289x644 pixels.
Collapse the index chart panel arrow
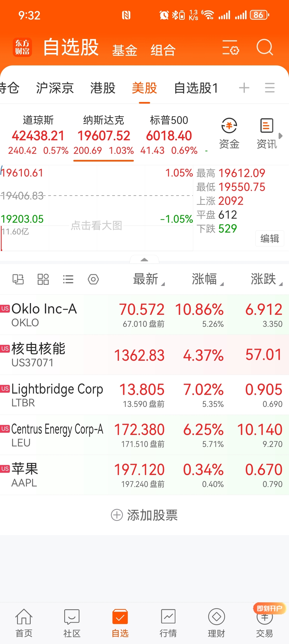[x=144, y=260]
